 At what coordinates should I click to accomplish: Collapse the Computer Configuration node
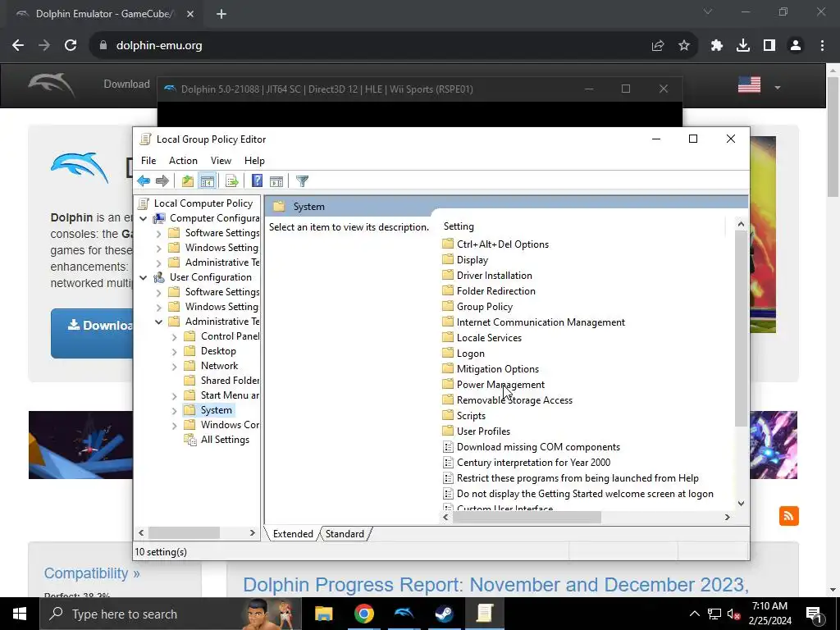[143, 218]
